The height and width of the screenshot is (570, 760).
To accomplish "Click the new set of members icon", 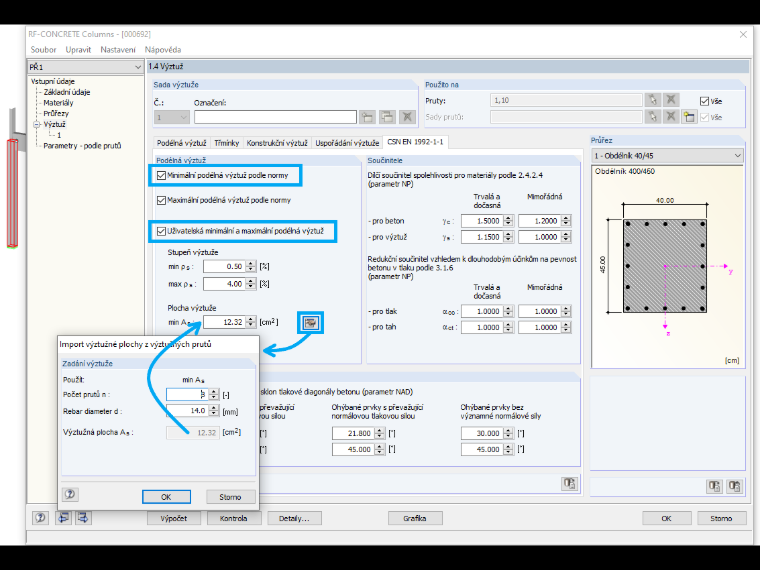I will tap(689, 117).
